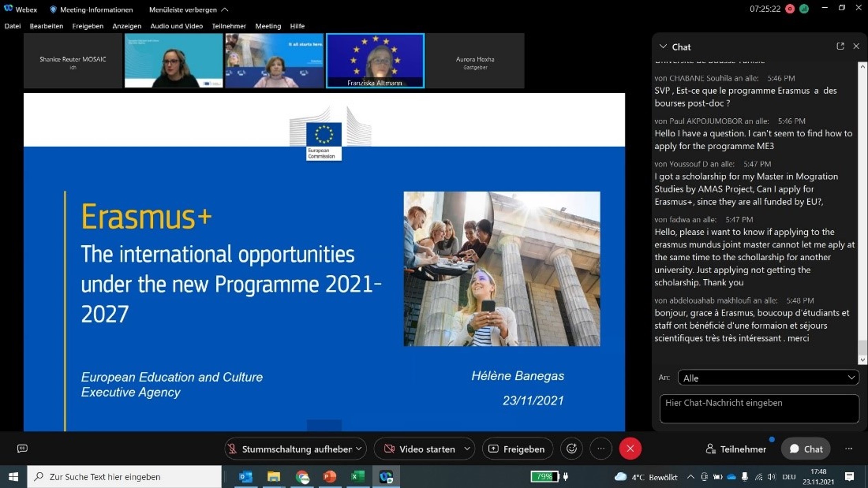Select Franziska Altmann video thumbnail
The width and height of the screenshot is (868, 488).
tap(375, 61)
